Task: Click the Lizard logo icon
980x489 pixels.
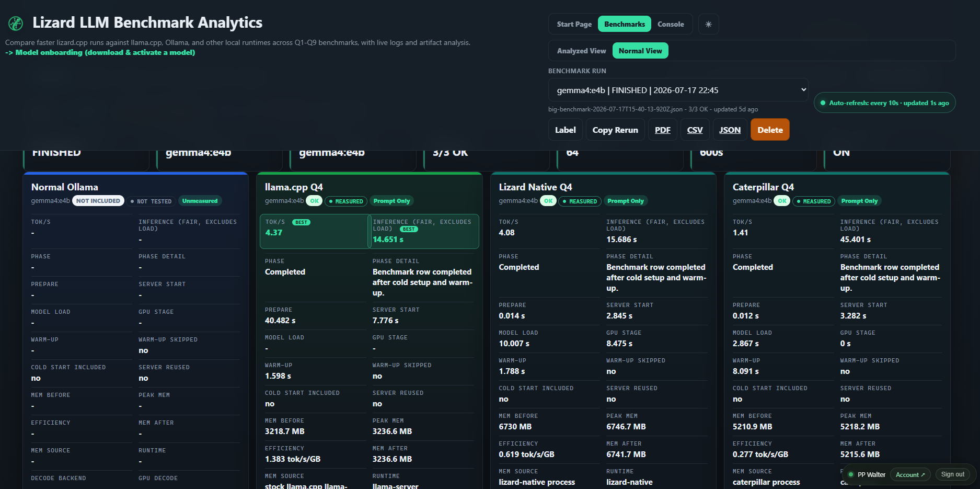Action: [16, 23]
